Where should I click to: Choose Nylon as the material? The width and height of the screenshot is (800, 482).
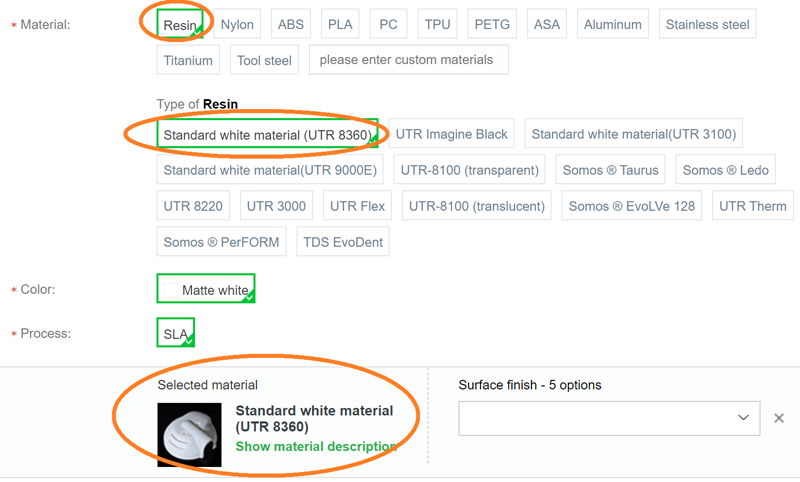(237, 24)
